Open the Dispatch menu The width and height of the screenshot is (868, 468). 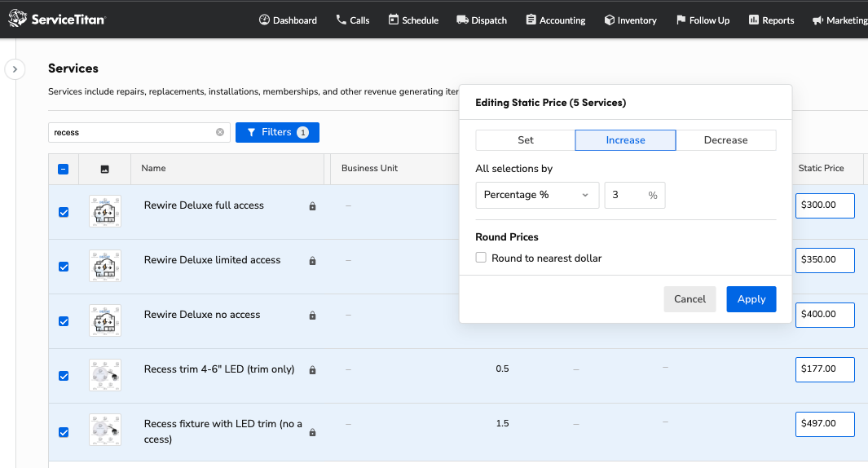(482, 20)
